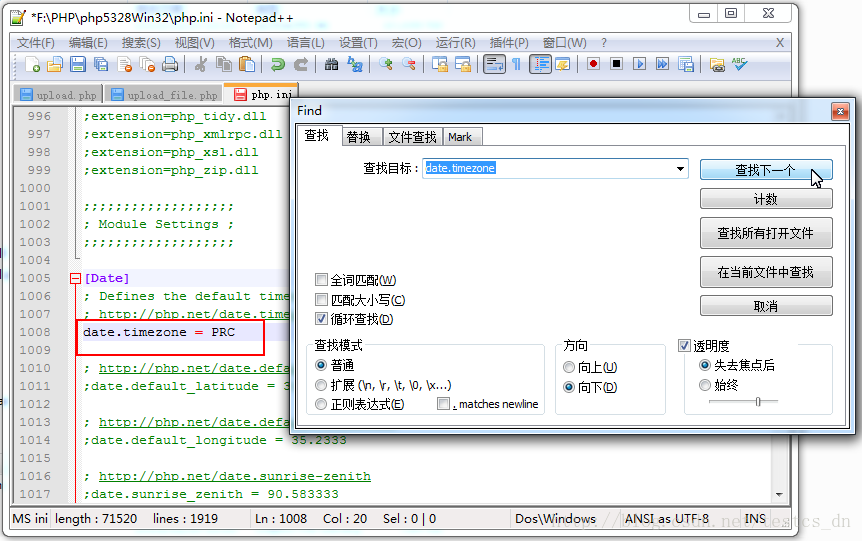Toggle the indent guide icon
Viewport: 862px width, 541px height.
click(x=540, y=64)
